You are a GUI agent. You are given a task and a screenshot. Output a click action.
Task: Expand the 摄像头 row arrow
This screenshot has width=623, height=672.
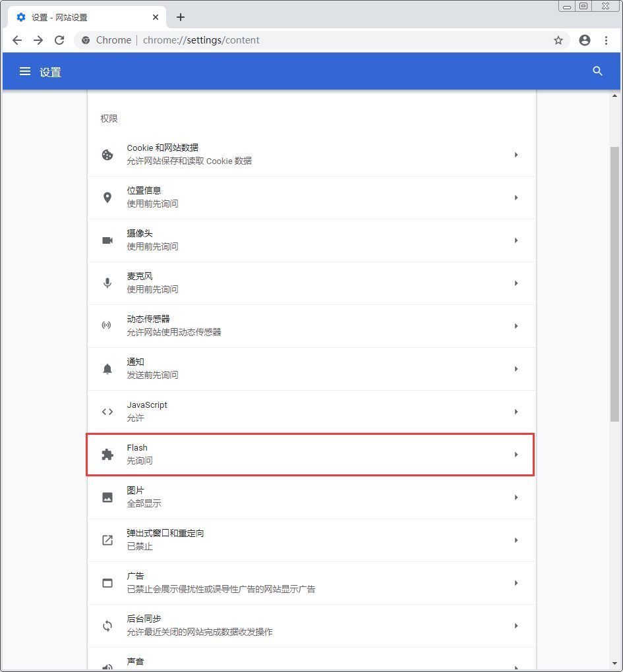pos(516,240)
